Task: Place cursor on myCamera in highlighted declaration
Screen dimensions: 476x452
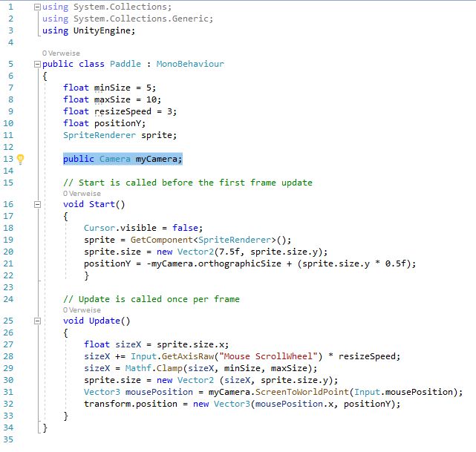Action: tap(157, 159)
